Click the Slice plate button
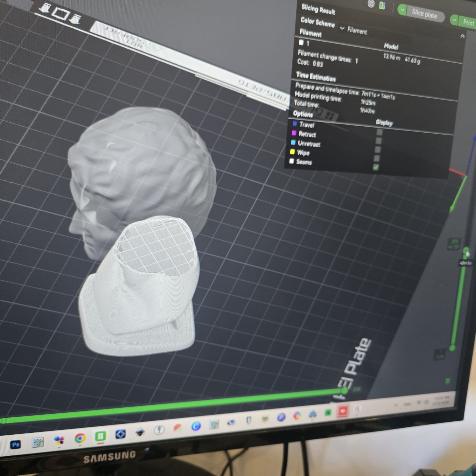476x476 pixels. tap(425, 14)
